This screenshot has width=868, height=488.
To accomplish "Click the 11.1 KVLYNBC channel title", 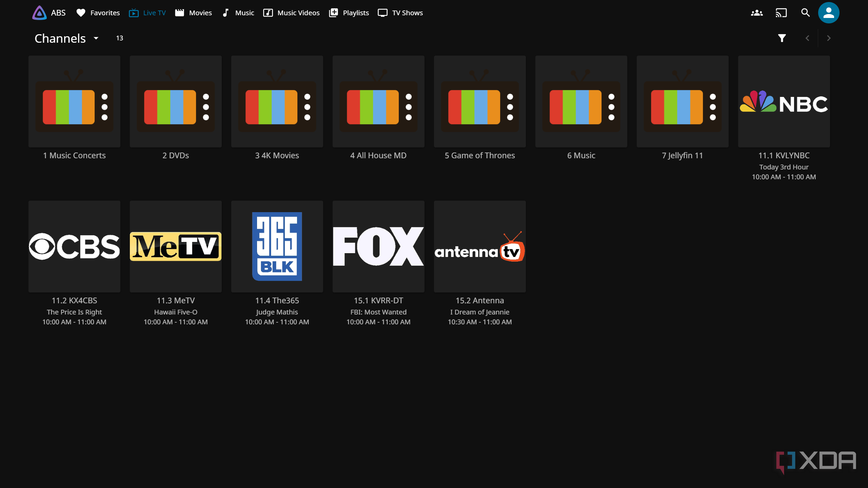I will (784, 156).
